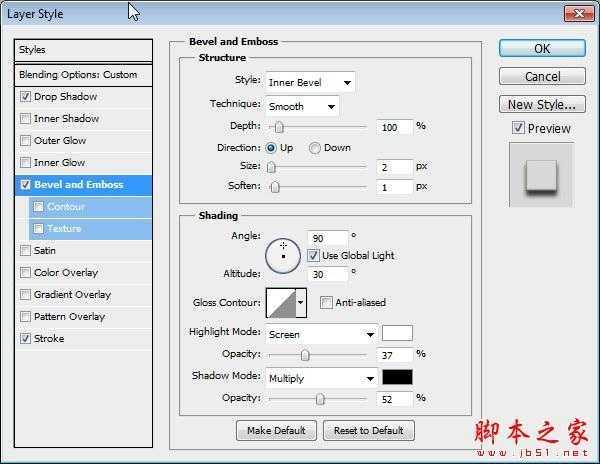Close the Layer Style dialog window
600x464 pixels.
[575, 13]
